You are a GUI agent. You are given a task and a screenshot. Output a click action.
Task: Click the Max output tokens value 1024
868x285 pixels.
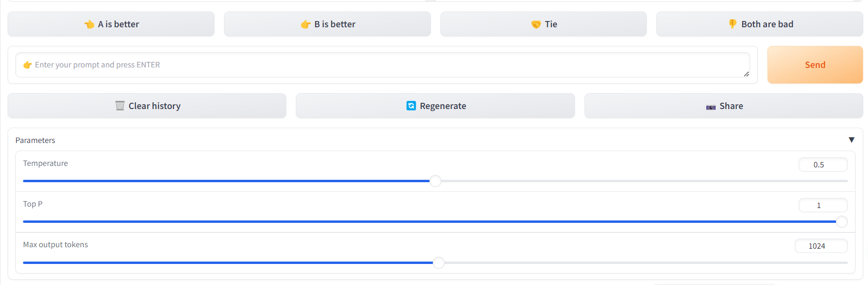click(x=821, y=246)
